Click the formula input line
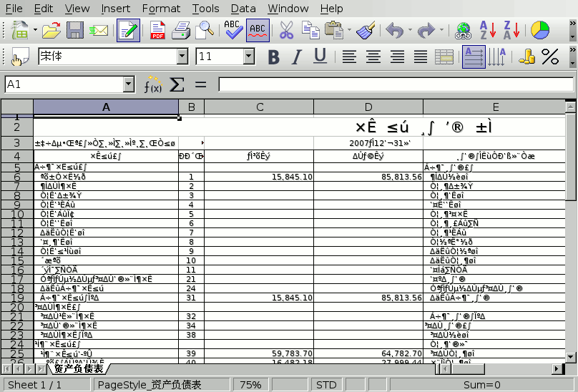The height and width of the screenshot is (392, 578). 395,84
